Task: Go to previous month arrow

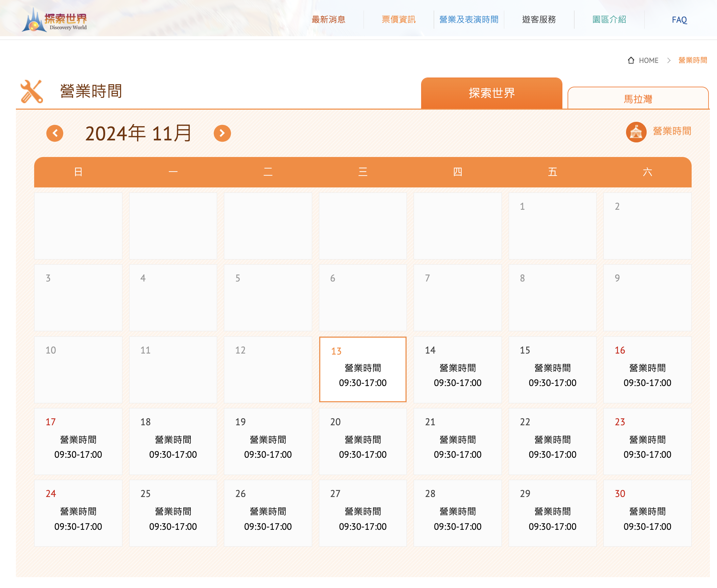Action: (x=55, y=133)
